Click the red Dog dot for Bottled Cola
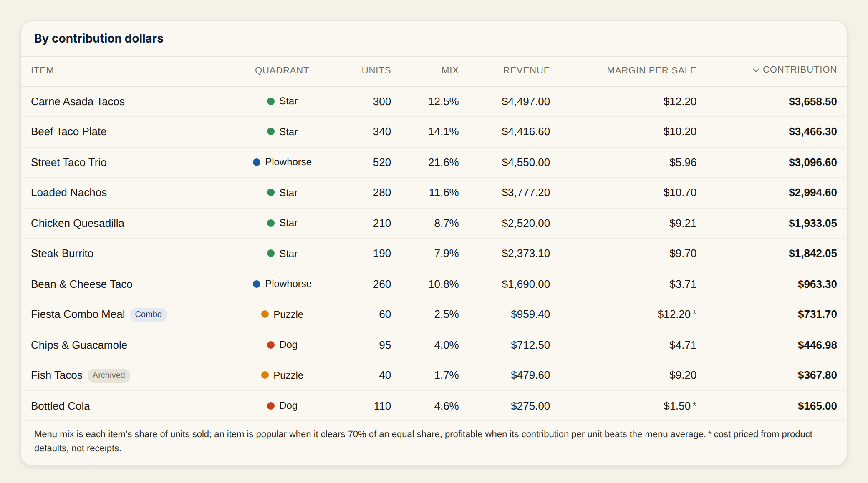The height and width of the screenshot is (483, 868). pos(271,405)
